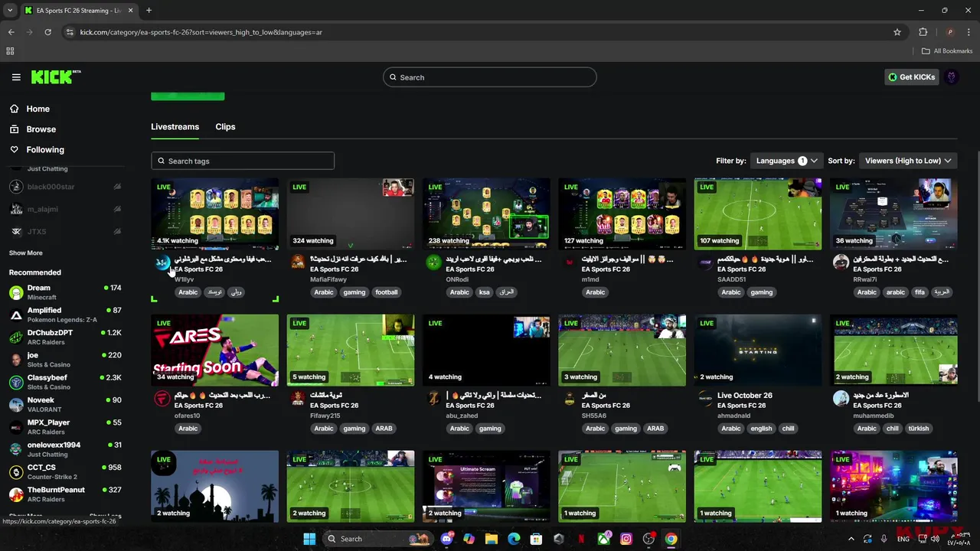Open Instagram from the taskbar
This screenshot has height=551, width=980.
pos(626,539)
